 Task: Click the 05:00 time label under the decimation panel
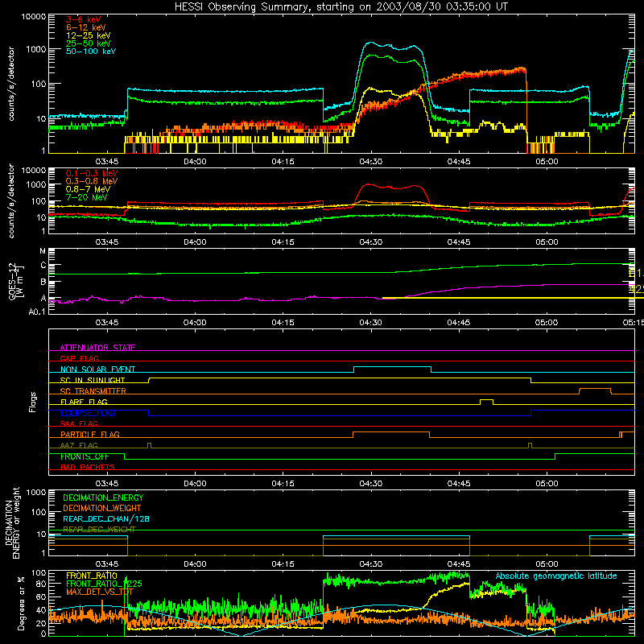click(x=547, y=564)
